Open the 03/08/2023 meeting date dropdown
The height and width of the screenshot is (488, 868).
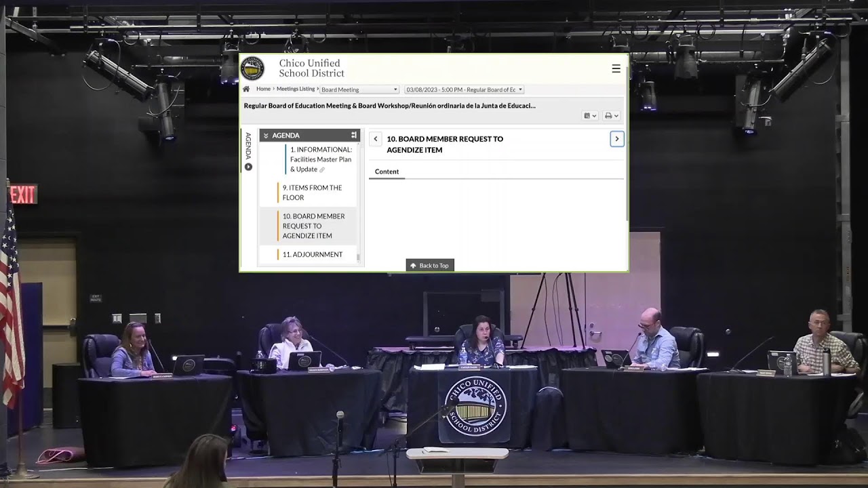(x=465, y=89)
